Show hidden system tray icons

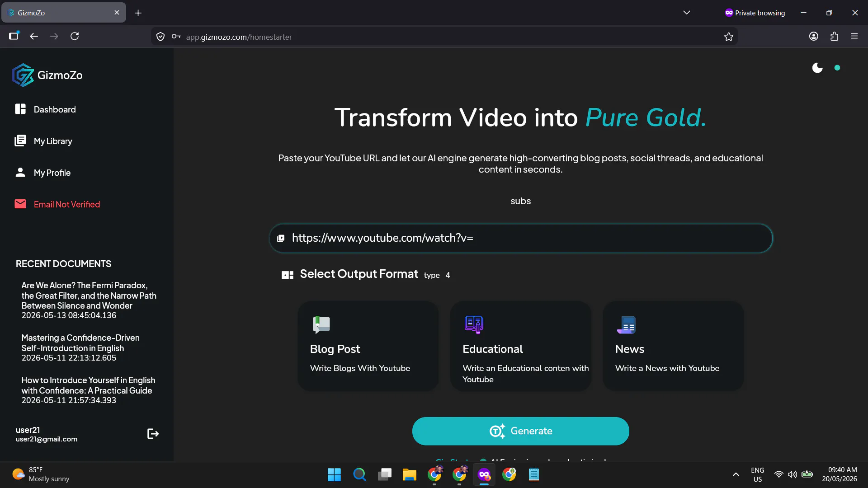point(736,474)
